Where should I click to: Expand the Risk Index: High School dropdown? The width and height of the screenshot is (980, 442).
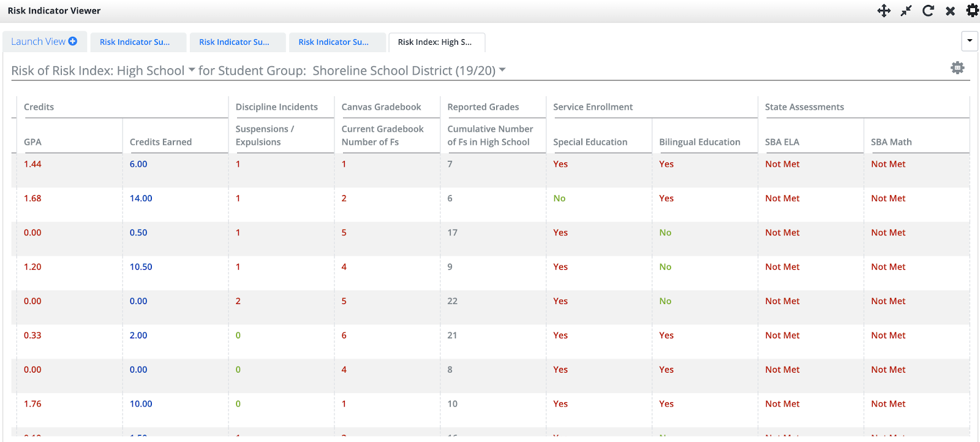192,70
